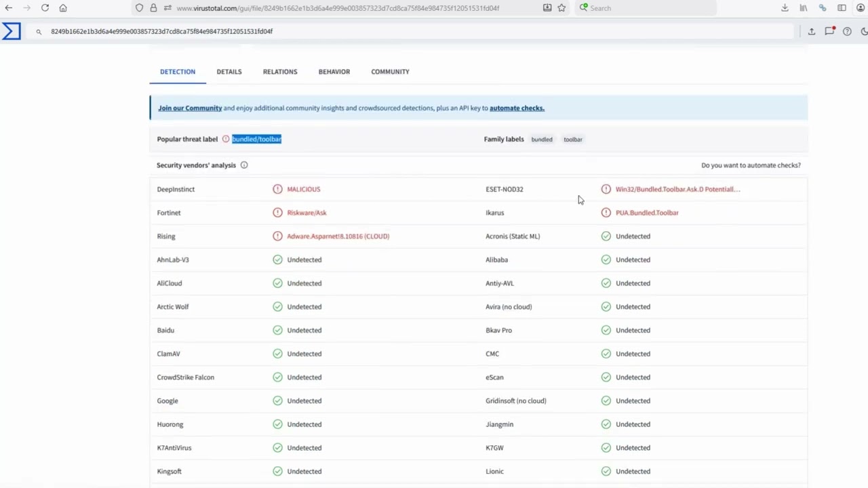This screenshot has width=868, height=488.
Task: Toggle the browser sidebar icon
Action: 842,8
